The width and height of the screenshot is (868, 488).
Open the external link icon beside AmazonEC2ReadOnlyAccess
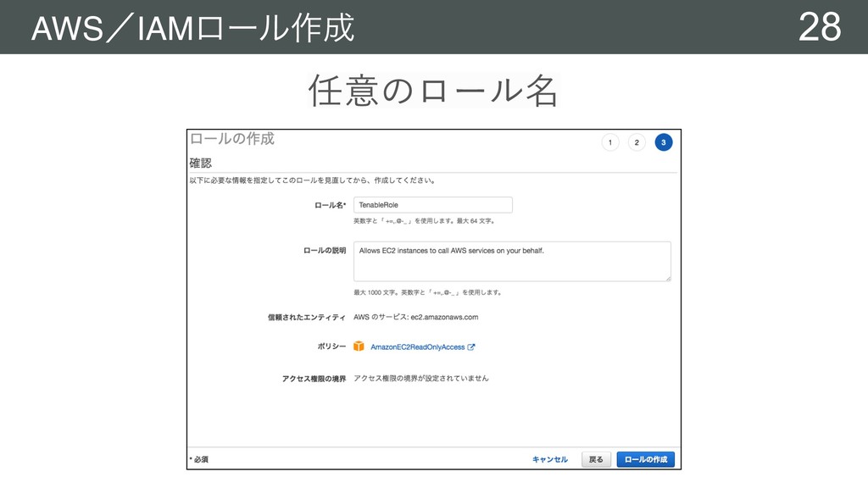point(471,347)
